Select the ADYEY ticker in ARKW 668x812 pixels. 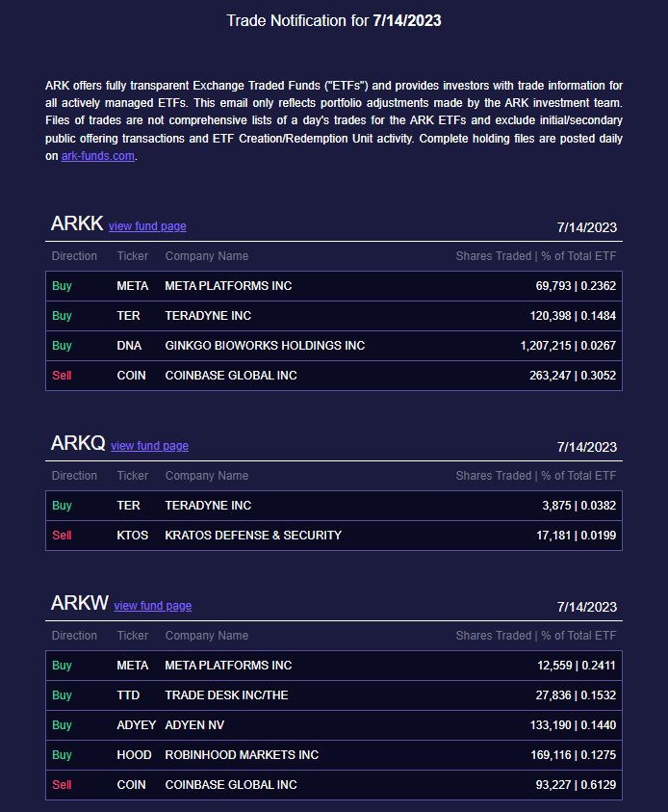click(x=136, y=725)
